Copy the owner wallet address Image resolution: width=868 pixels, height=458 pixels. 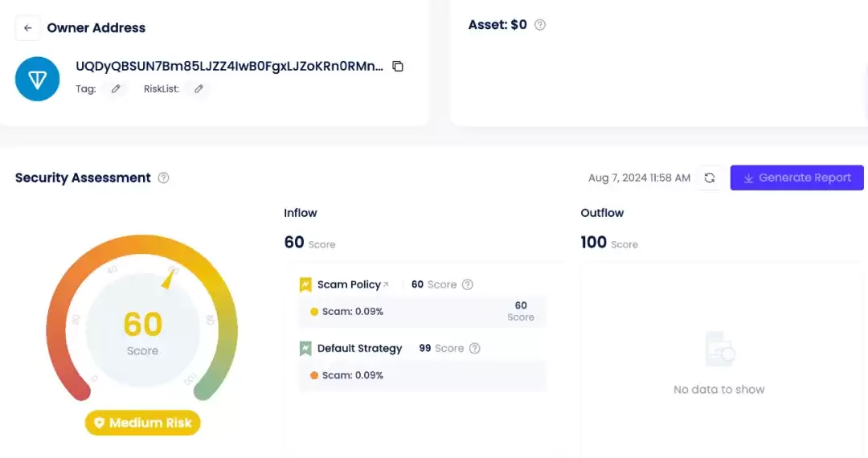tap(398, 67)
